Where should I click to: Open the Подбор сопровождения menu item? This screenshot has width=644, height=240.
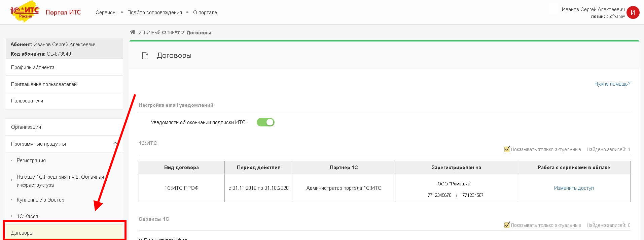coord(154,12)
